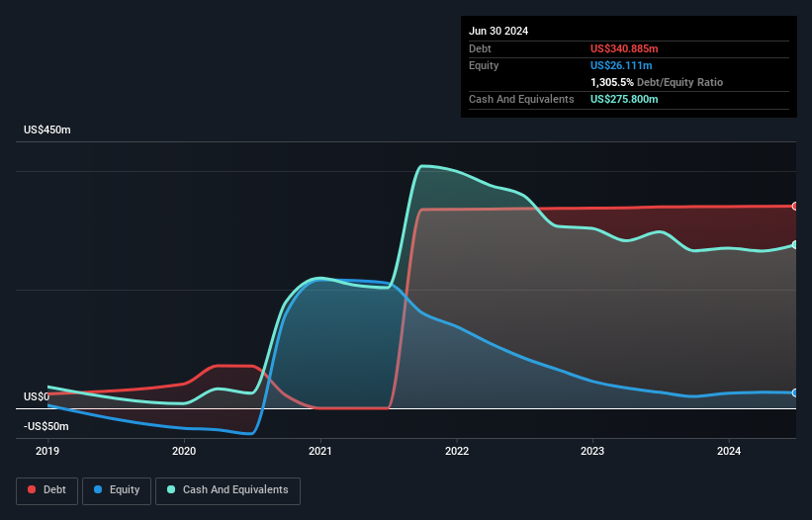Image resolution: width=812 pixels, height=520 pixels.
Task: Select the blue Equity endpoint marker
Action: pyautogui.click(x=795, y=393)
